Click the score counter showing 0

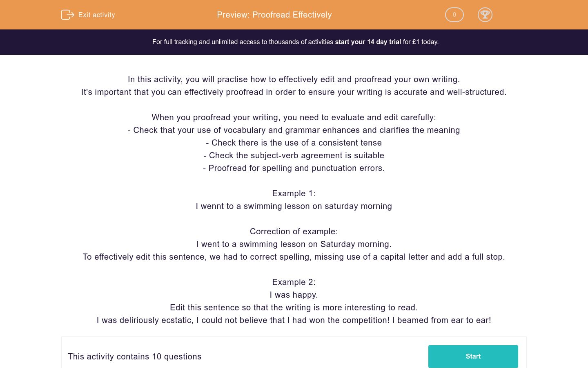tap(454, 15)
